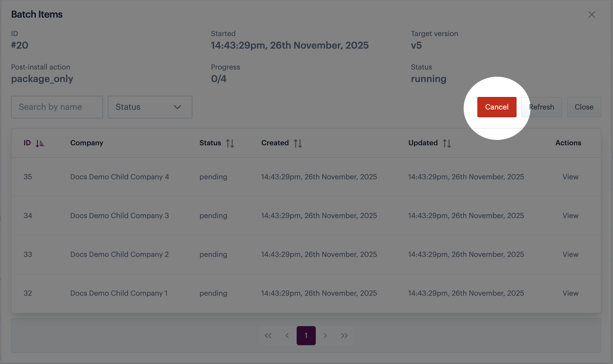Sort the table by ID column icon

[40, 144]
